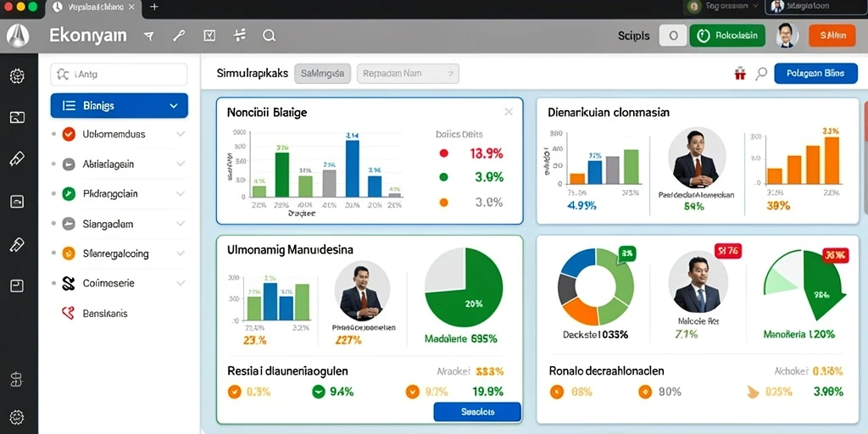Click the paper plane send icon
Screen dimensions: 868x434
[x=148, y=36]
